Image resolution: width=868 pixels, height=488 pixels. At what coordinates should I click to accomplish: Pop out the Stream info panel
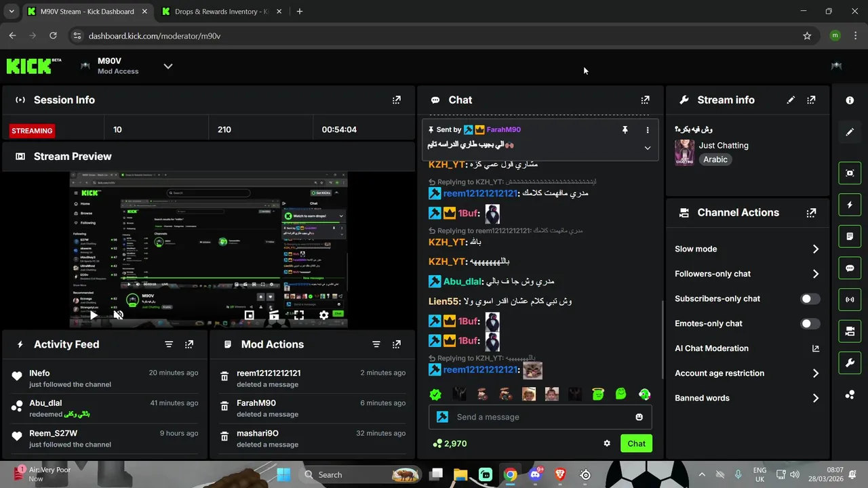pyautogui.click(x=811, y=100)
